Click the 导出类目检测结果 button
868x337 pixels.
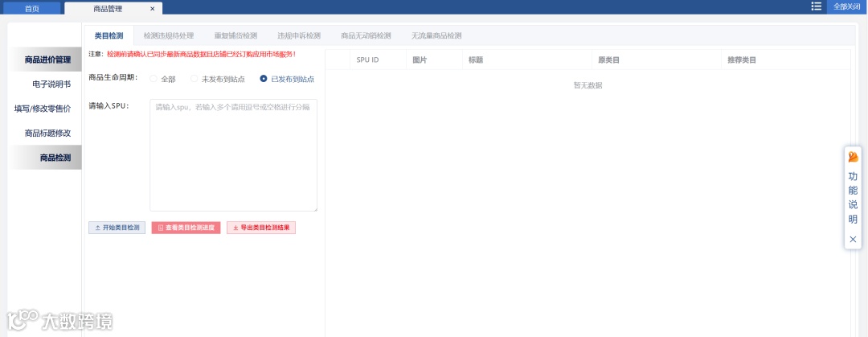tap(261, 228)
